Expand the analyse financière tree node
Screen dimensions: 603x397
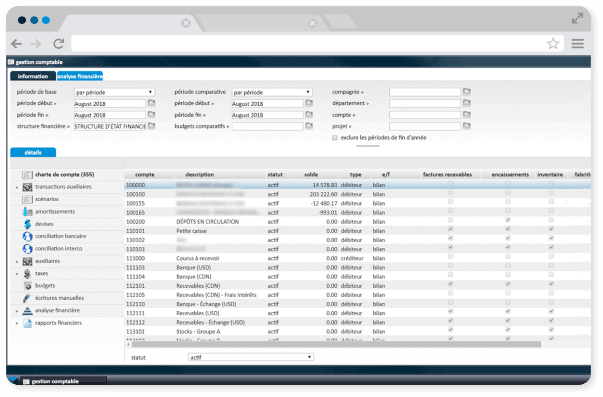tap(17, 311)
